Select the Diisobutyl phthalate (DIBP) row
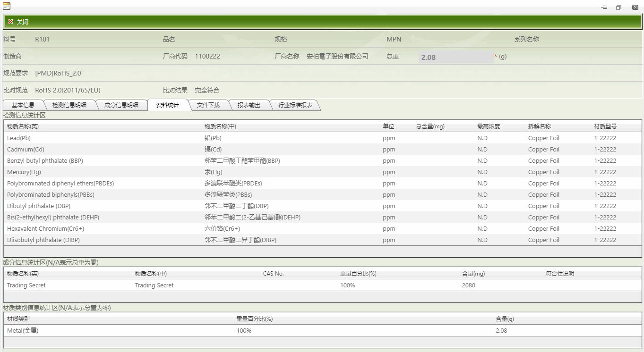 [x=322, y=240]
